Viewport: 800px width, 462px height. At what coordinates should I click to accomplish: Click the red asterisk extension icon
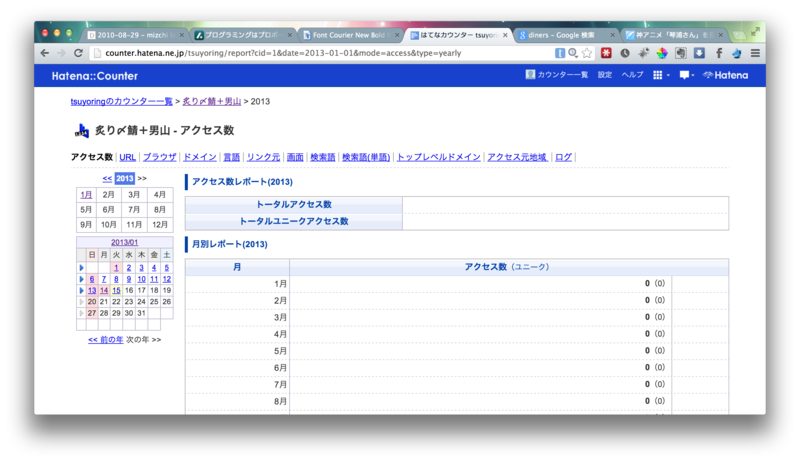606,53
